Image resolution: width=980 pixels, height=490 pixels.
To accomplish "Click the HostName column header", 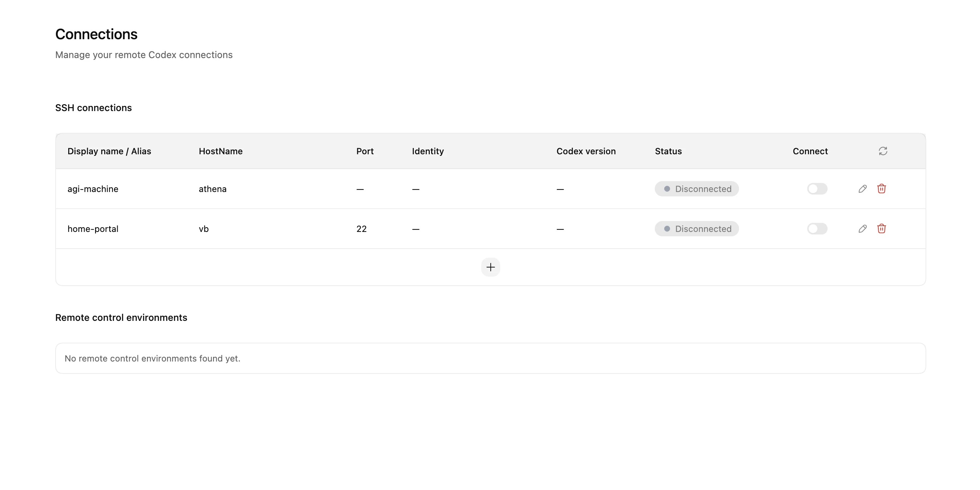I will tap(221, 151).
